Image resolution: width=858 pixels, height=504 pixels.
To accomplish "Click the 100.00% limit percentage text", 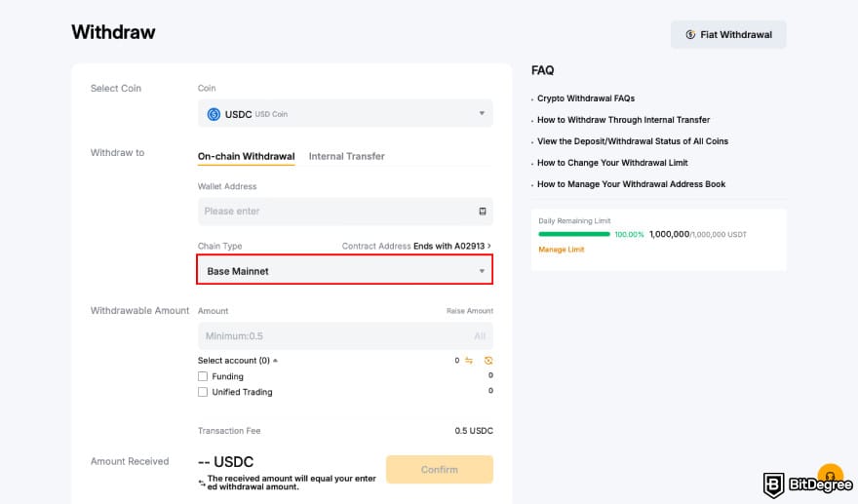I will click(x=629, y=234).
